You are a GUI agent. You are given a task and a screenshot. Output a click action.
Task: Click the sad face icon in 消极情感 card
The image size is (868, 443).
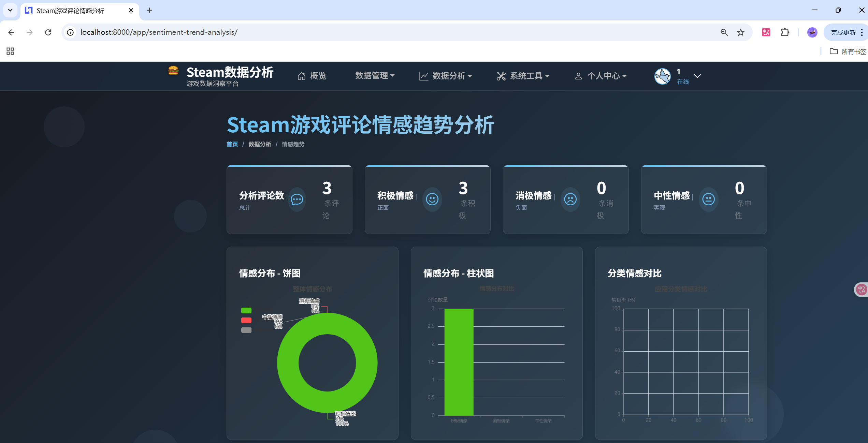(x=570, y=200)
